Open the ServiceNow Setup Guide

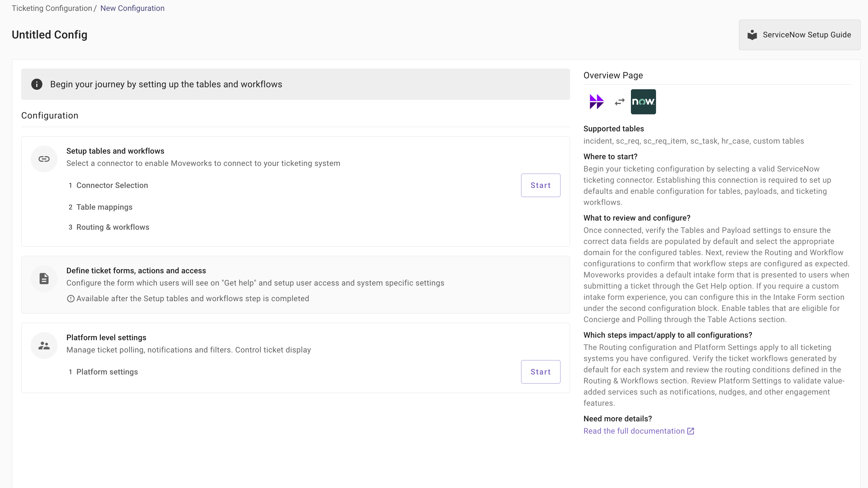point(799,35)
